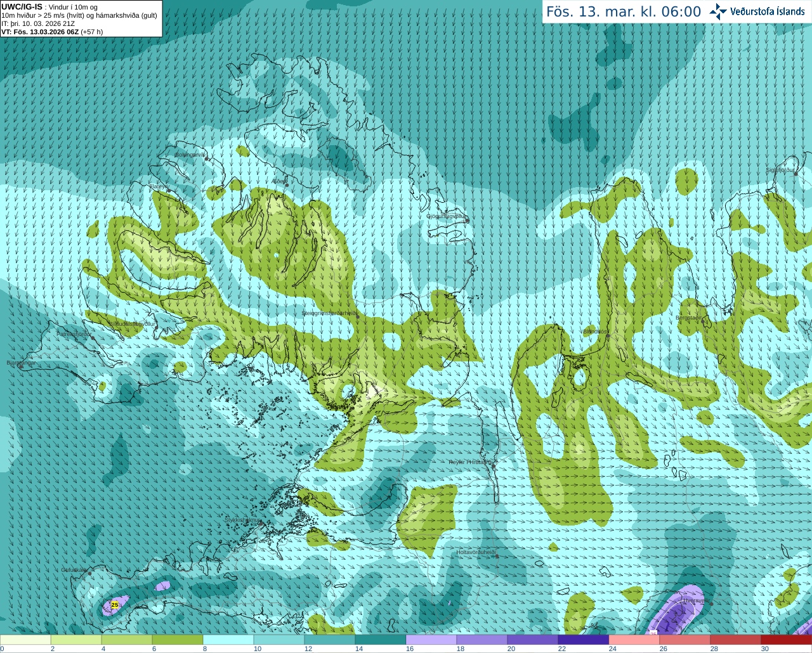Click the Steingrímsfjarðarheiði station label
The height and width of the screenshot is (653, 812).
click(329, 313)
